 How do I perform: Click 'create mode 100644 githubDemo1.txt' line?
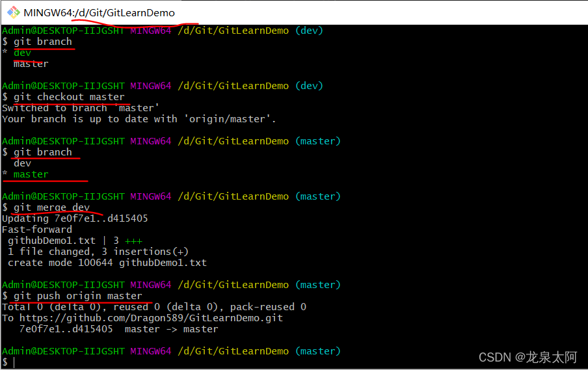107,263
